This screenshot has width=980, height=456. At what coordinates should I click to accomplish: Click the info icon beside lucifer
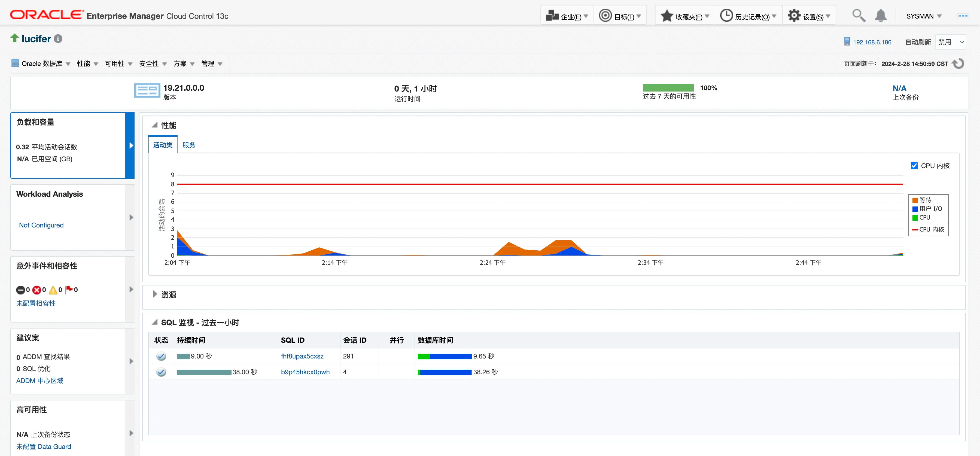(x=58, y=39)
